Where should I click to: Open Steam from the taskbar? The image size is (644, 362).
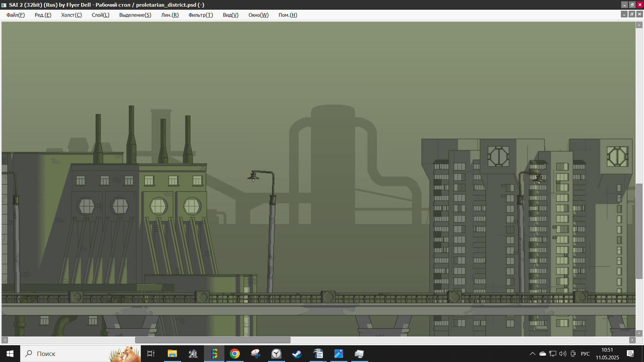(297, 354)
